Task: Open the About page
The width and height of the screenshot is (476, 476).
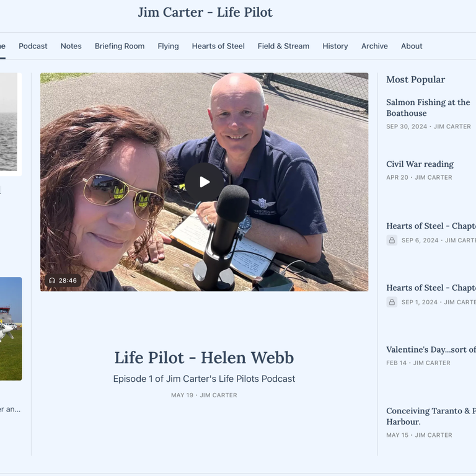Action: (412, 46)
